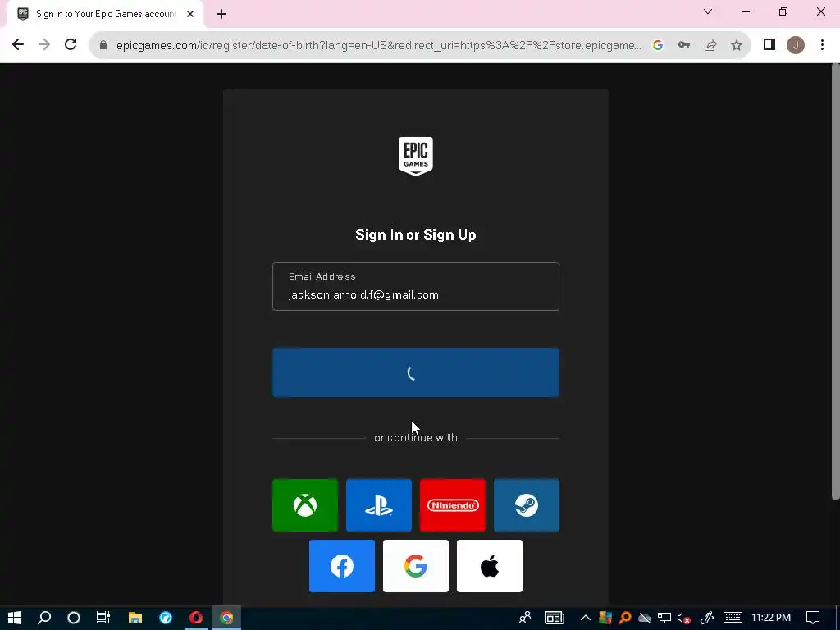Click the blue loading Continue button
This screenshot has height=630, width=840.
pyautogui.click(x=416, y=372)
